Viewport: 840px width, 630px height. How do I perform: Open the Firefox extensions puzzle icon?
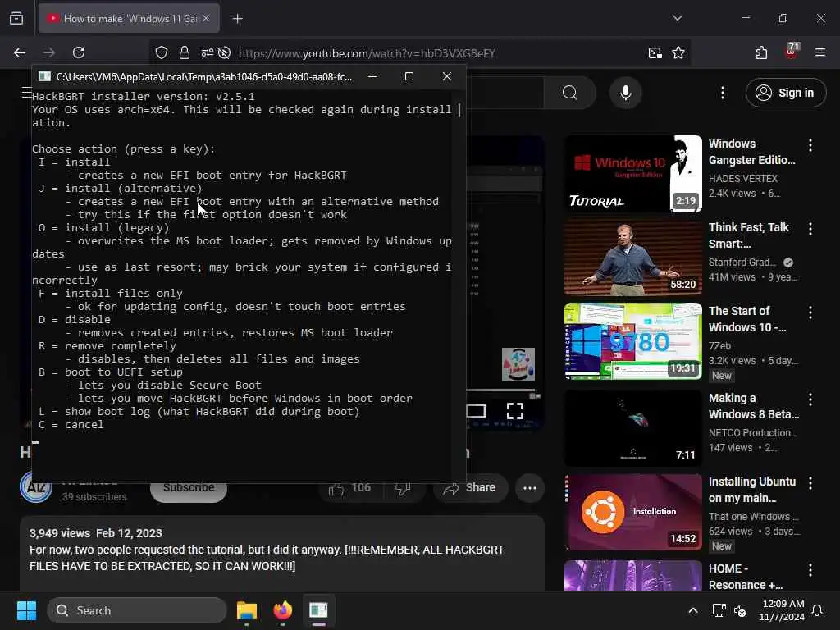pos(761,52)
